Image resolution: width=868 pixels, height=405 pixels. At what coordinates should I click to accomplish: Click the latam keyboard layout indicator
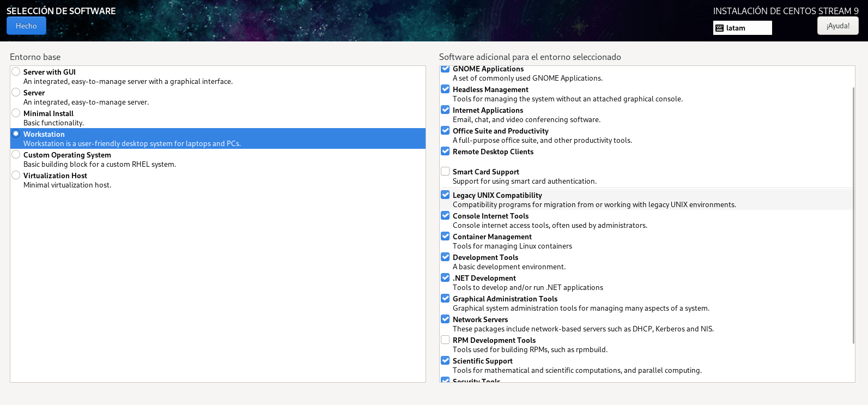(x=742, y=28)
